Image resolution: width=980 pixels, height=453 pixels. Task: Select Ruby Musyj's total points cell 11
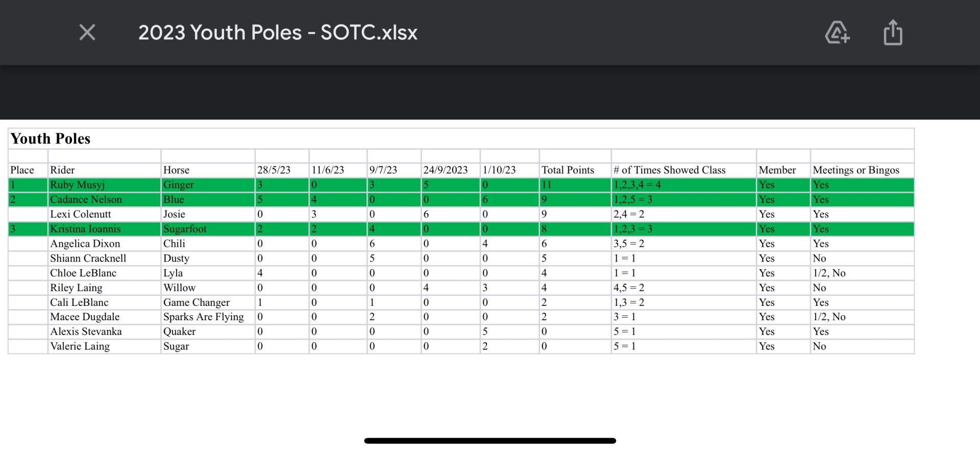tap(575, 185)
